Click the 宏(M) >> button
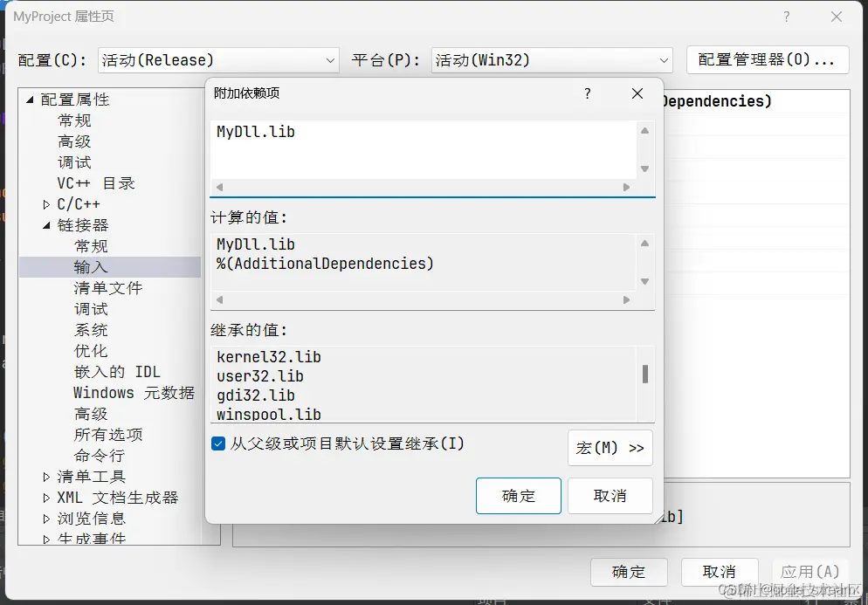 pos(610,448)
